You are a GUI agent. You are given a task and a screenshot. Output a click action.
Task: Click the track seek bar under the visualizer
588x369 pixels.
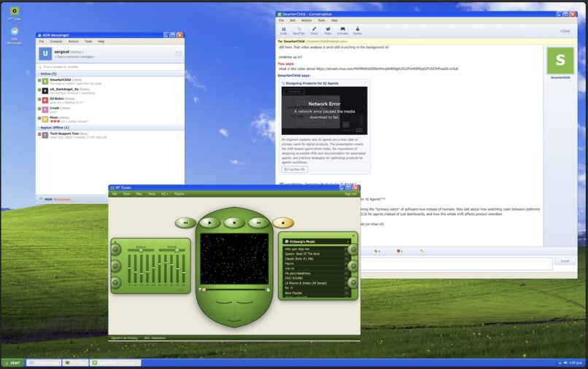coord(234,290)
